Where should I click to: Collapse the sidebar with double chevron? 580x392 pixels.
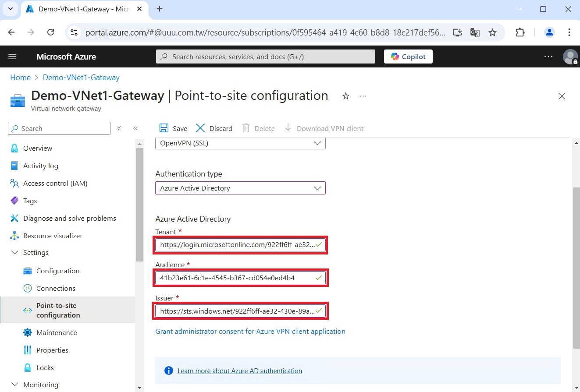(x=135, y=128)
